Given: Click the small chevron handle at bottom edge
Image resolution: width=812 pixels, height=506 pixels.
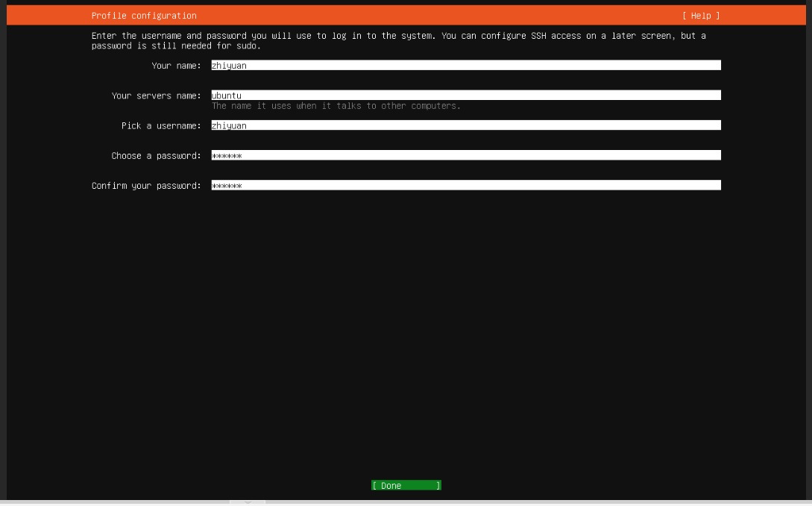Looking at the screenshot, I should click(248, 502).
